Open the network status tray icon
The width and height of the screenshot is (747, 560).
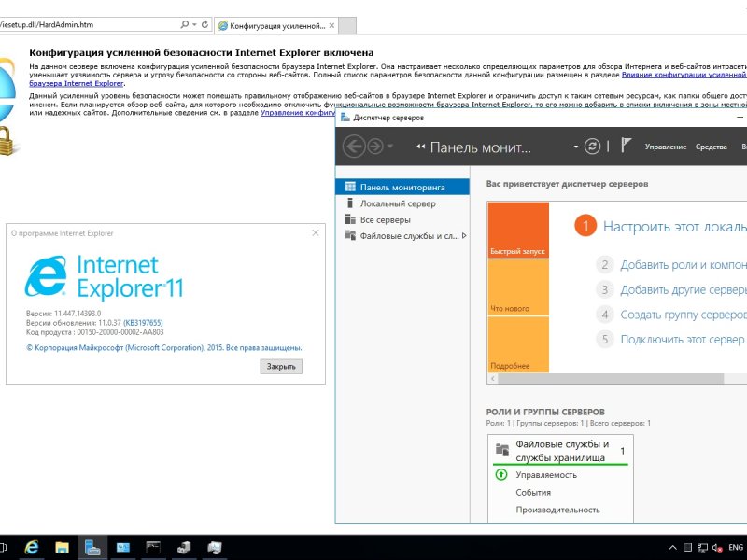(702, 548)
